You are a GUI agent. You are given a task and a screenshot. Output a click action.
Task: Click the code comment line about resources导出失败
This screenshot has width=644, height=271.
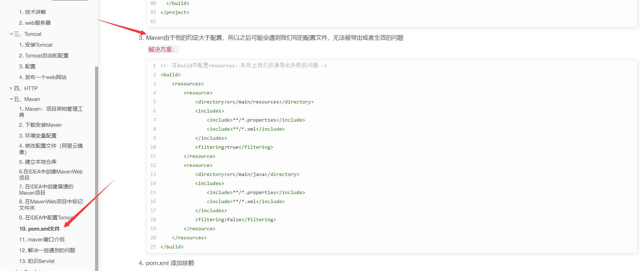pos(244,65)
